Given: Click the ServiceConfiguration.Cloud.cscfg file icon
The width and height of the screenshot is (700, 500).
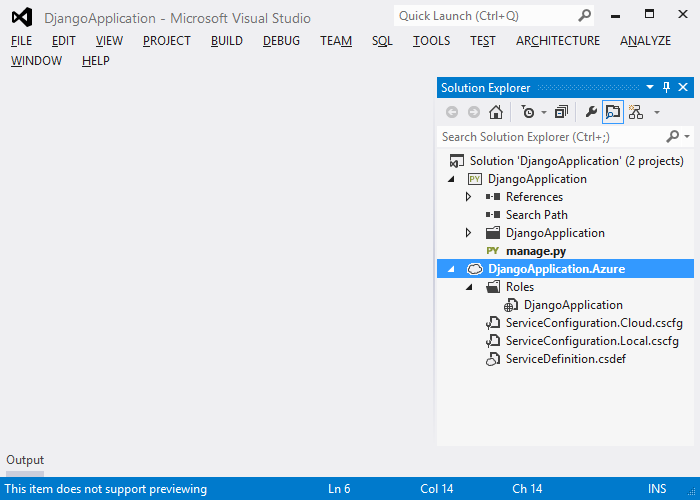Looking at the screenshot, I should 493,323.
